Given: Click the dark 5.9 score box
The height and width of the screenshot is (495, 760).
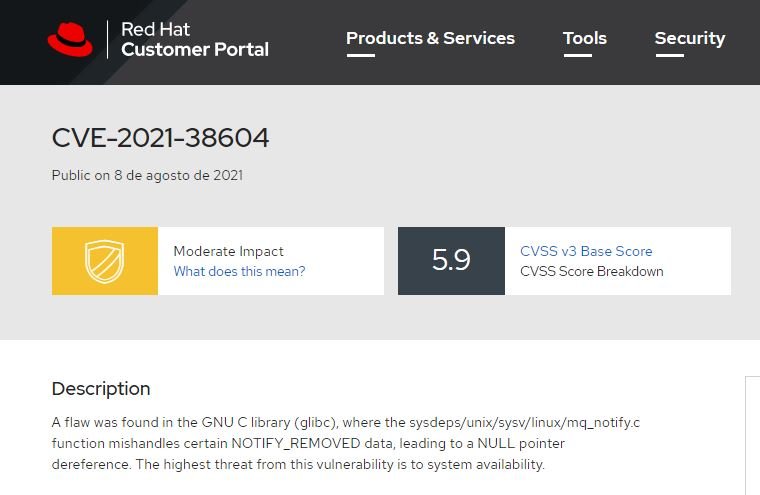Looking at the screenshot, I should pyautogui.click(x=451, y=261).
